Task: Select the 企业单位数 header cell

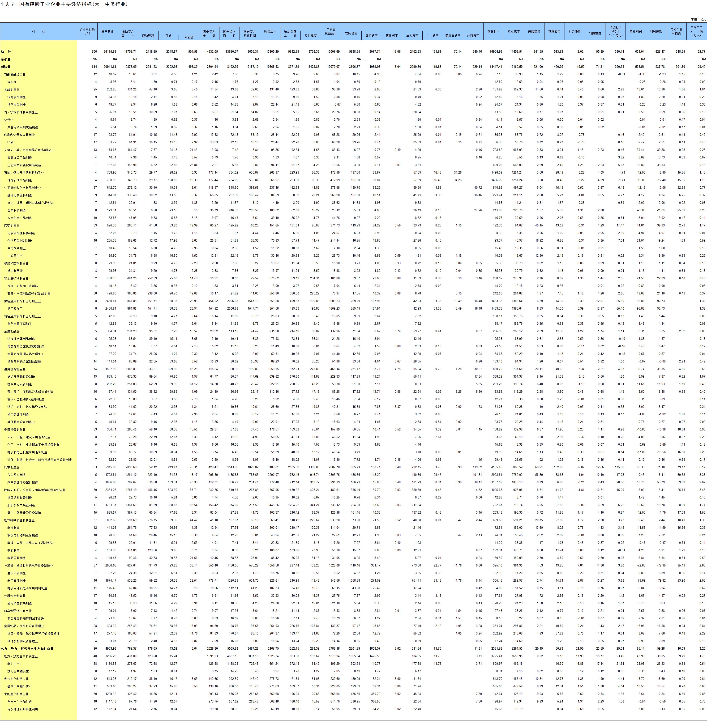Action: click(87, 32)
